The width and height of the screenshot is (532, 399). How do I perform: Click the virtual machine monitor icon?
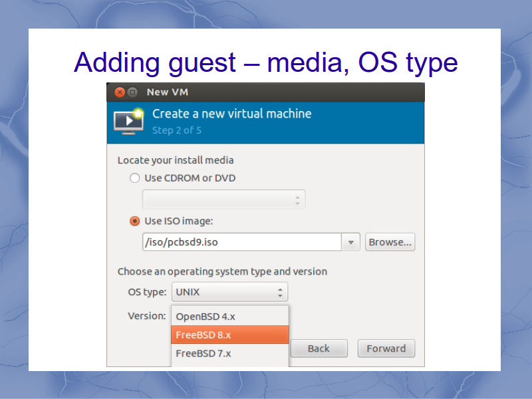pos(128,122)
